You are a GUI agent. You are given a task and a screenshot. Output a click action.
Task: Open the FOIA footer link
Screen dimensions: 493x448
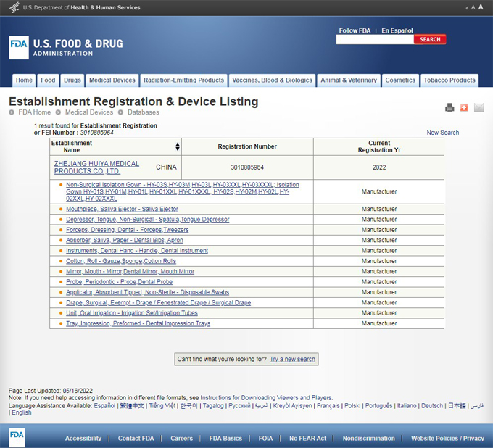coord(265,438)
